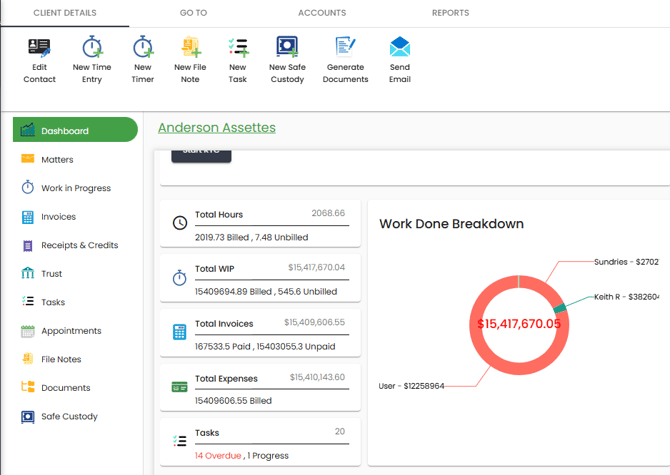Create a New File Note
The image size is (670, 475).
click(190, 48)
